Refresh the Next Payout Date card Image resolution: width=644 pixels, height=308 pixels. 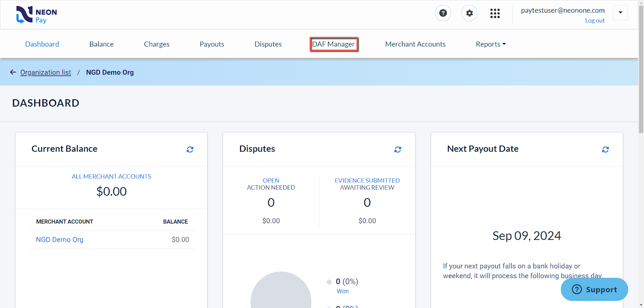coord(605,150)
